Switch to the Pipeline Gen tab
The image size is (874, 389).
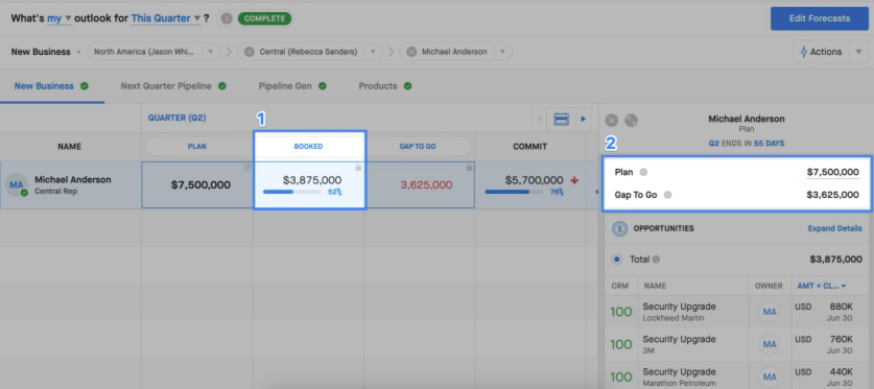pos(292,86)
